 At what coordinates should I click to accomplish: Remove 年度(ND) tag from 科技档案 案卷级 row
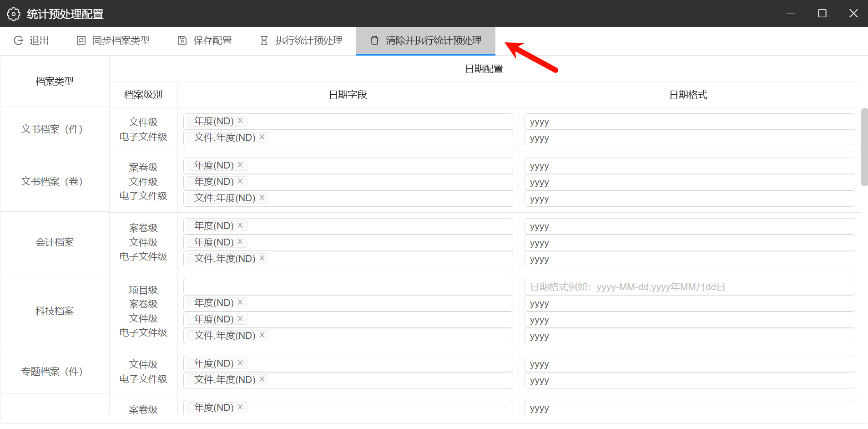pos(240,302)
